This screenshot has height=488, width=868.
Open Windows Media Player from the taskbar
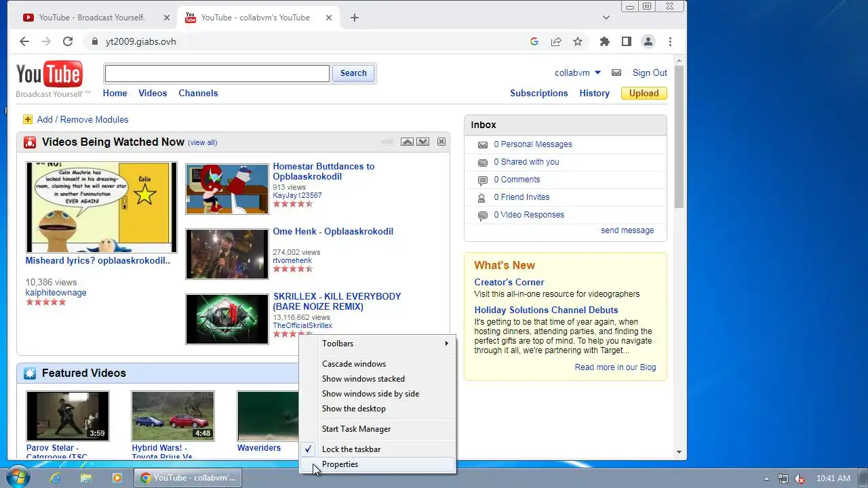tap(117, 478)
